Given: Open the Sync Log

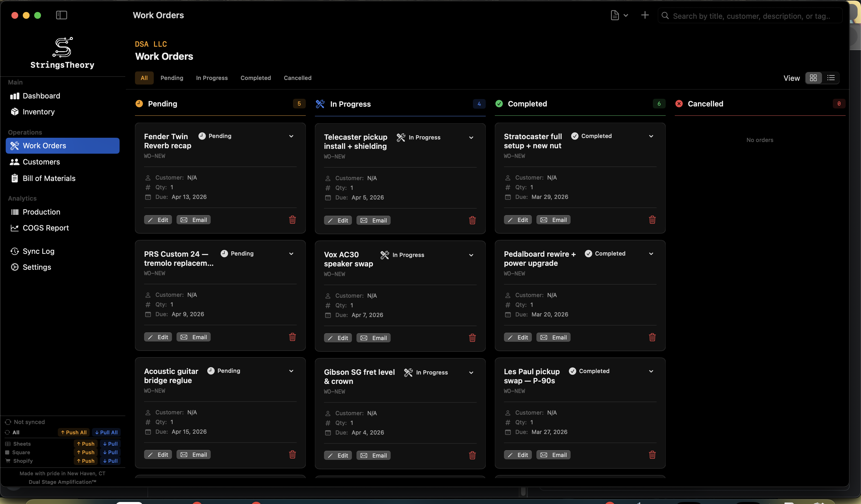Looking at the screenshot, I should pyautogui.click(x=39, y=251).
